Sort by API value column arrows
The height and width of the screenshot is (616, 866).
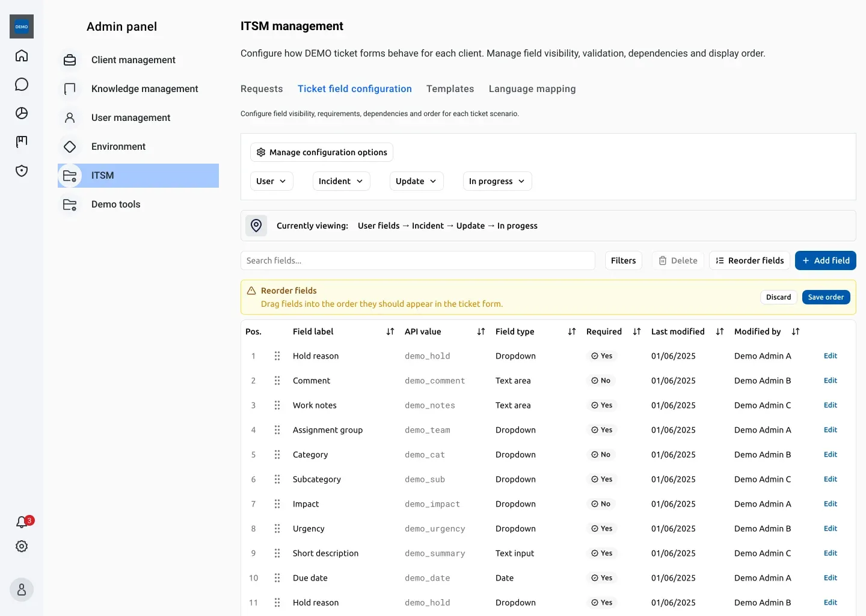tap(481, 331)
